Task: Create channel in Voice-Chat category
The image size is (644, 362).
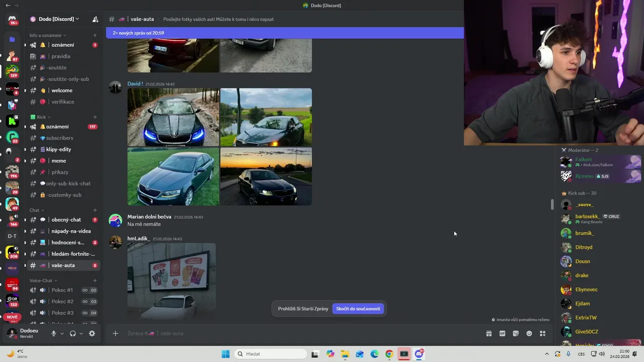Action: (95, 281)
